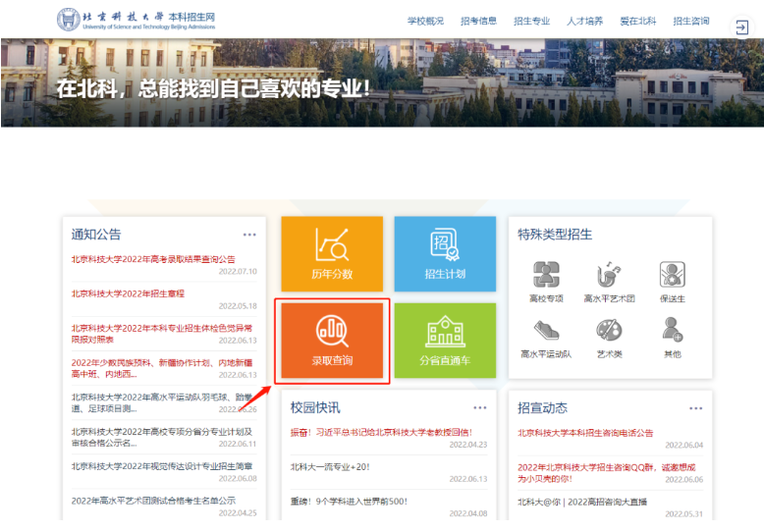Expand more items in 校园快讯 panel
Image resolution: width=764 pixels, height=532 pixels.
point(479,407)
